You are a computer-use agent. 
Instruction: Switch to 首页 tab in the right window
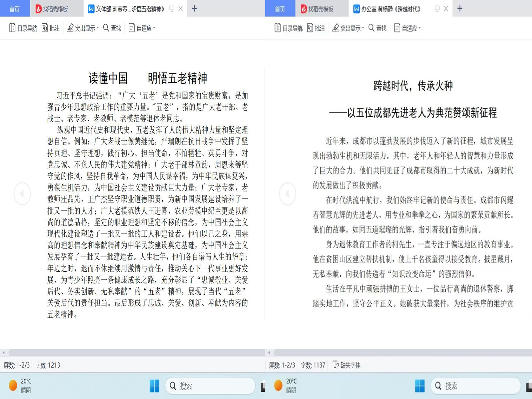pyautogui.click(x=280, y=9)
